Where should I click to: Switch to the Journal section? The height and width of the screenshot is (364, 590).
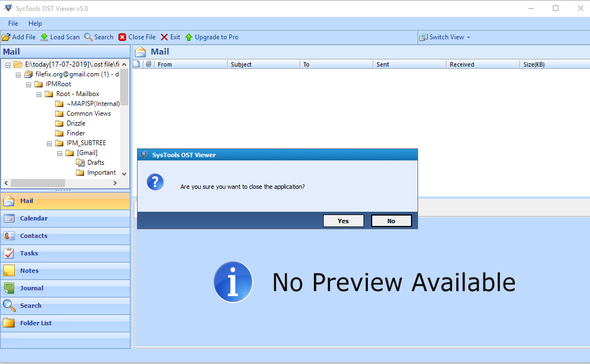[x=65, y=288]
